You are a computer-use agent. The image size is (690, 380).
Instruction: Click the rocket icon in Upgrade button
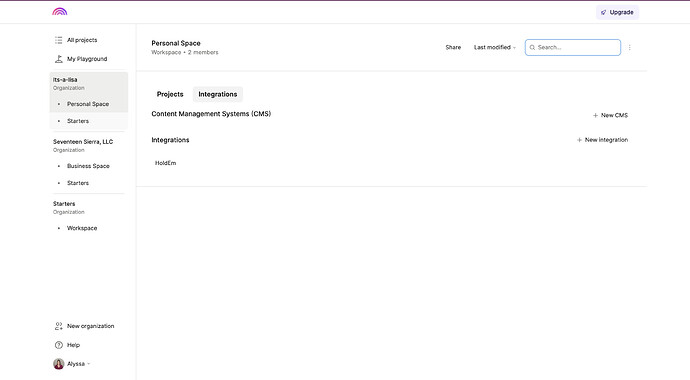pos(603,12)
